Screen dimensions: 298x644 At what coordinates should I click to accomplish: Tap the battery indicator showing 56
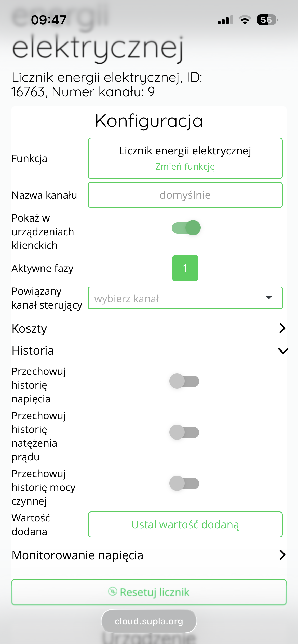point(267,20)
